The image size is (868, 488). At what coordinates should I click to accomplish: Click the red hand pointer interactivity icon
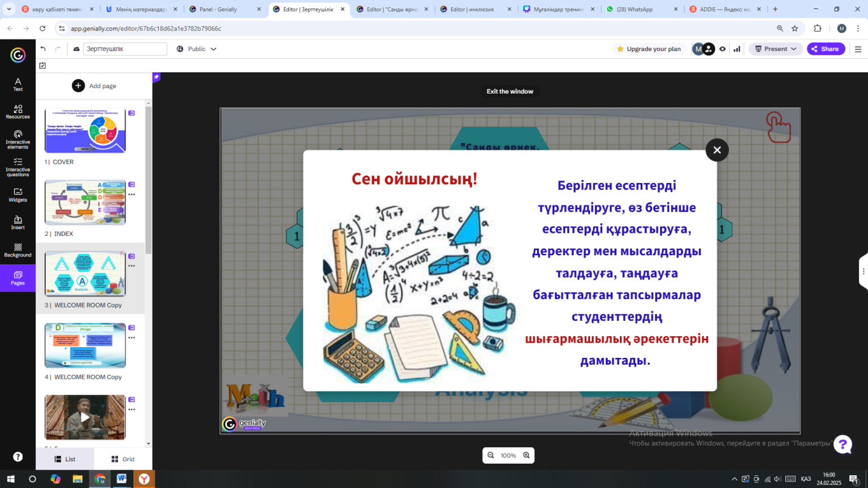pos(778,127)
